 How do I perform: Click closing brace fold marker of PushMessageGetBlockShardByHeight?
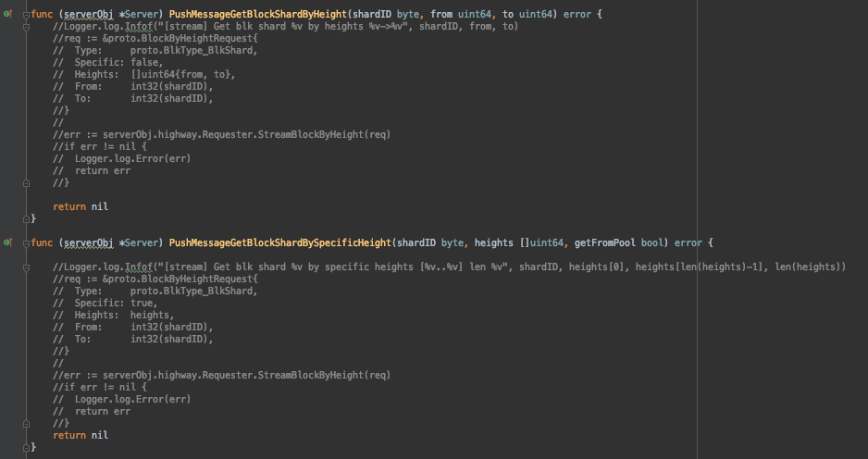26,218
